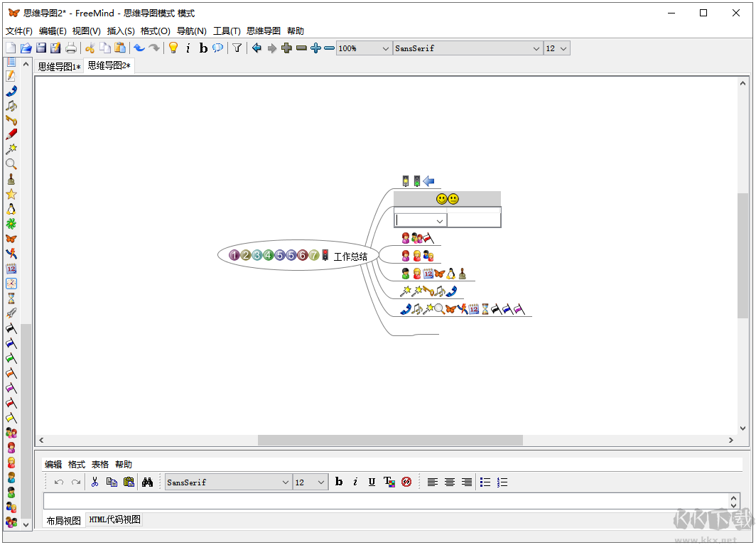Open the dropdown in the edited node
756x545 pixels.
(440, 221)
